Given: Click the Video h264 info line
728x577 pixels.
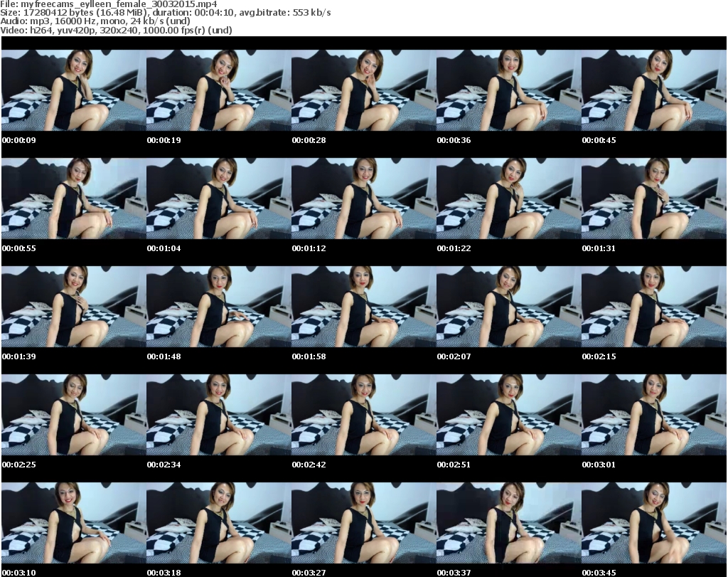Looking at the screenshot, I should pyautogui.click(x=116, y=30).
